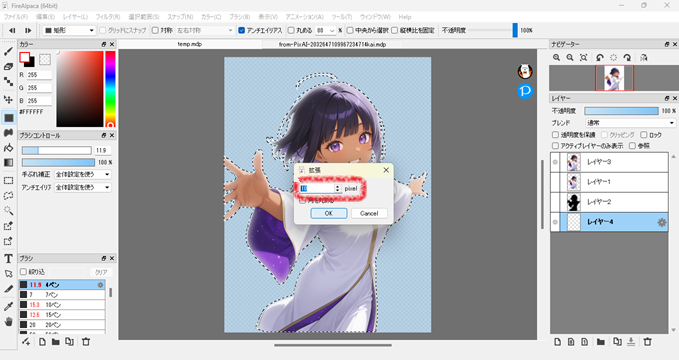Select the Eraser tool

8,67
